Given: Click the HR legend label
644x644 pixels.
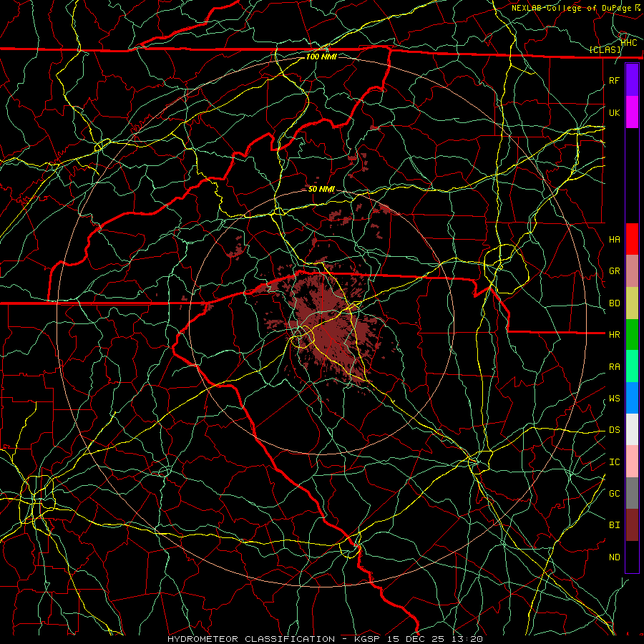Looking at the screenshot, I should click(x=615, y=335).
